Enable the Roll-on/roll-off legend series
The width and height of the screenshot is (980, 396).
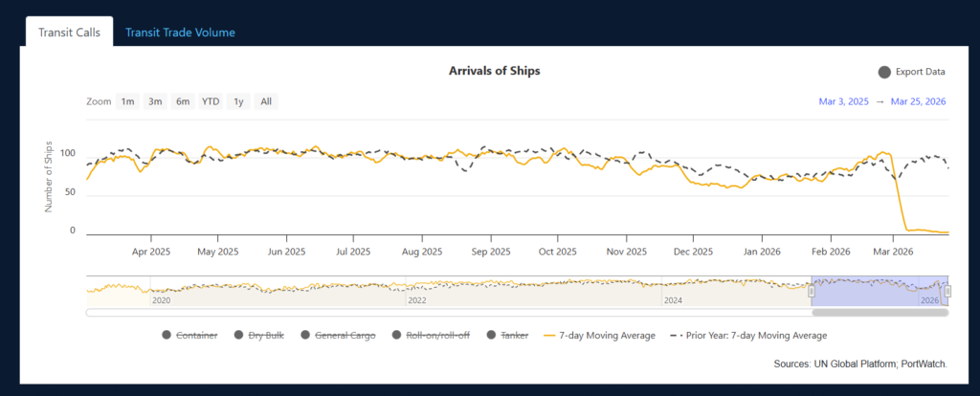[x=433, y=335]
